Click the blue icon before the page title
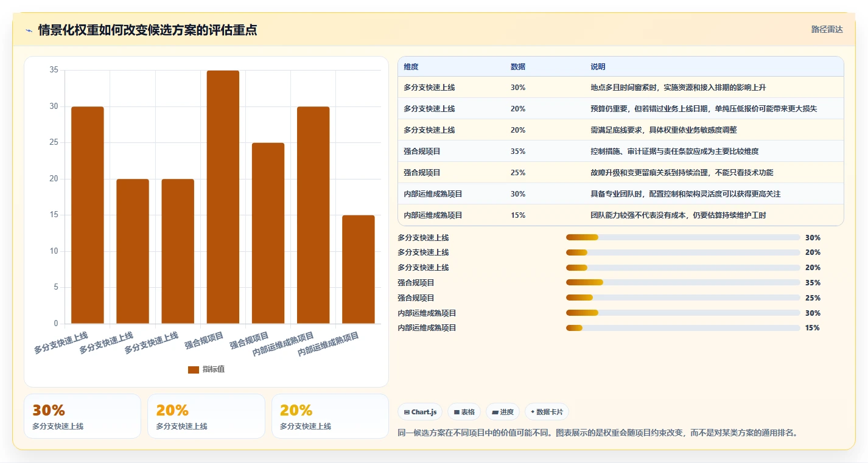 (x=29, y=30)
